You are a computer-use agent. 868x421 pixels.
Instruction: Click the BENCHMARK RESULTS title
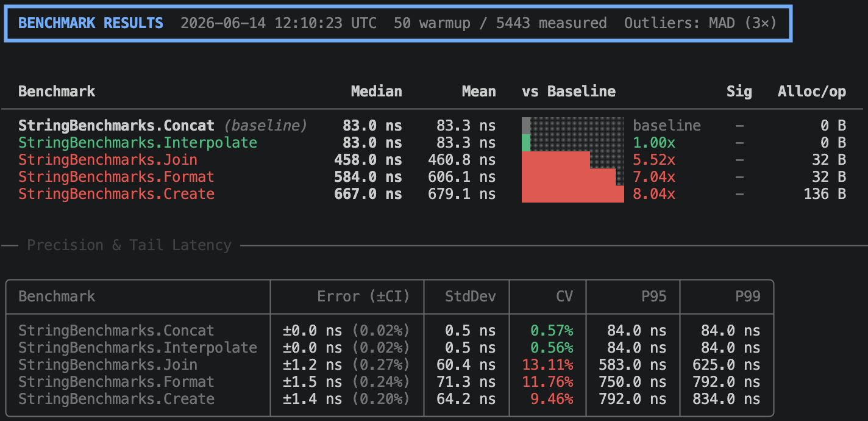click(91, 23)
